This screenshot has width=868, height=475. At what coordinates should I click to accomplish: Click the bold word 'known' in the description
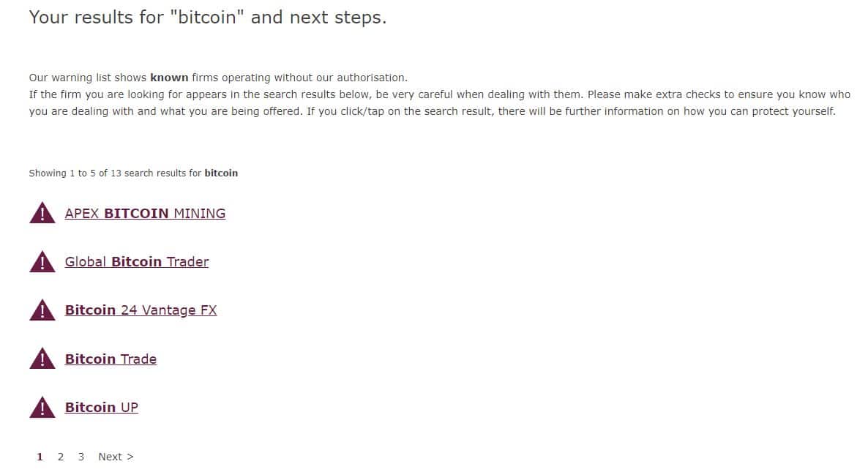tap(169, 78)
